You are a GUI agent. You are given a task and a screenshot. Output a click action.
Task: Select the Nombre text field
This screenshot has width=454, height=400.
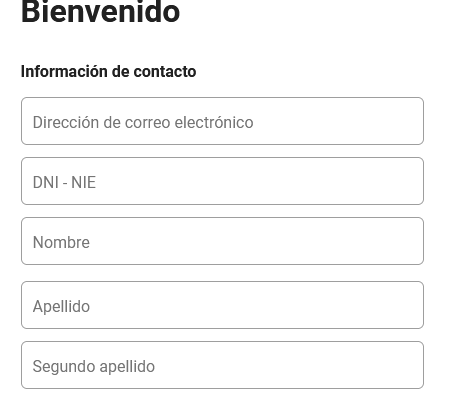(222, 241)
